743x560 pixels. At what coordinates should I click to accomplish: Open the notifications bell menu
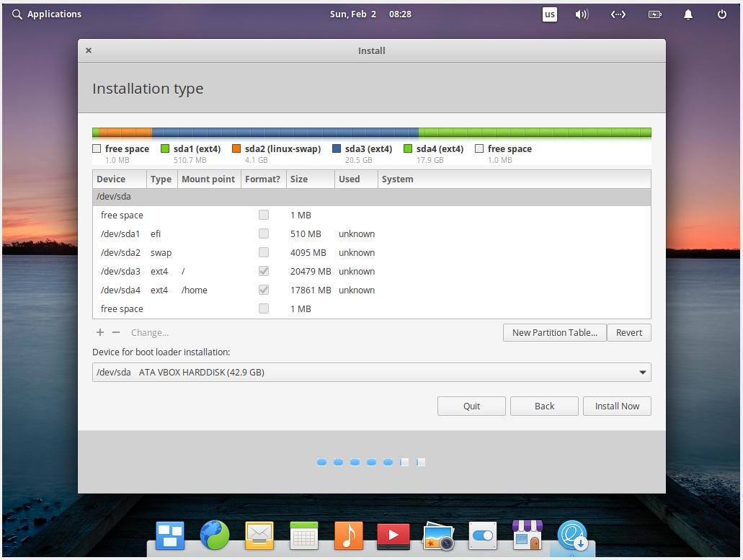pyautogui.click(x=688, y=14)
